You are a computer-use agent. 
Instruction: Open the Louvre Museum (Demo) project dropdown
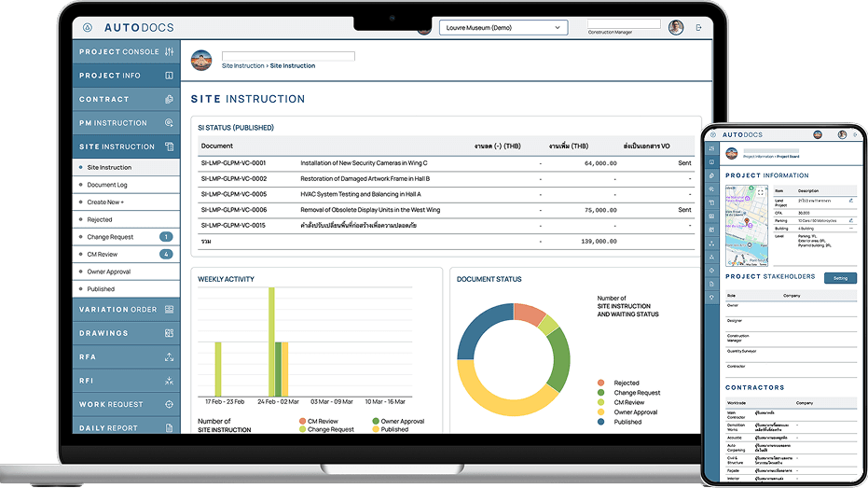(503, 27)
